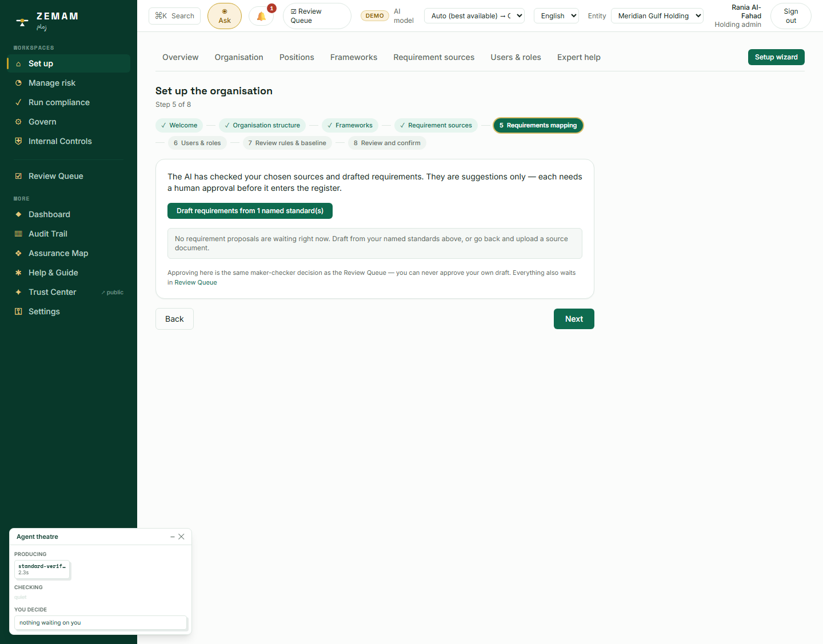Click the ZEMAM logo

click(48, 21)
